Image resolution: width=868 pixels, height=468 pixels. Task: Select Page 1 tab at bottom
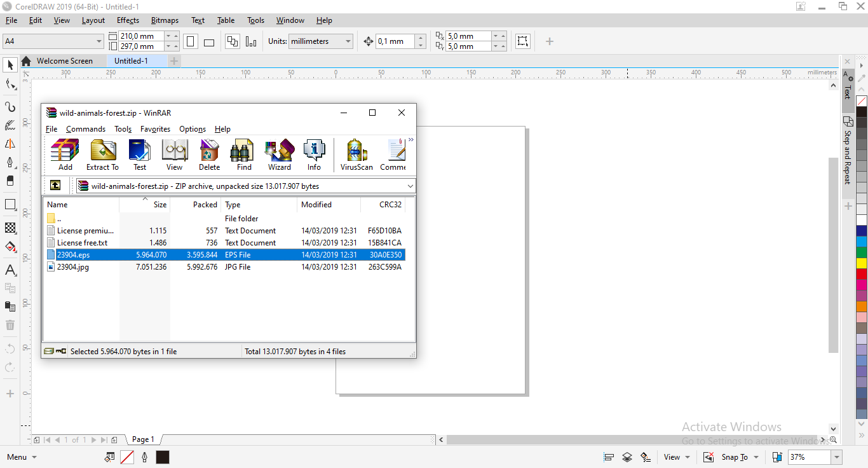pyautogui.click(x=143, y=439)
